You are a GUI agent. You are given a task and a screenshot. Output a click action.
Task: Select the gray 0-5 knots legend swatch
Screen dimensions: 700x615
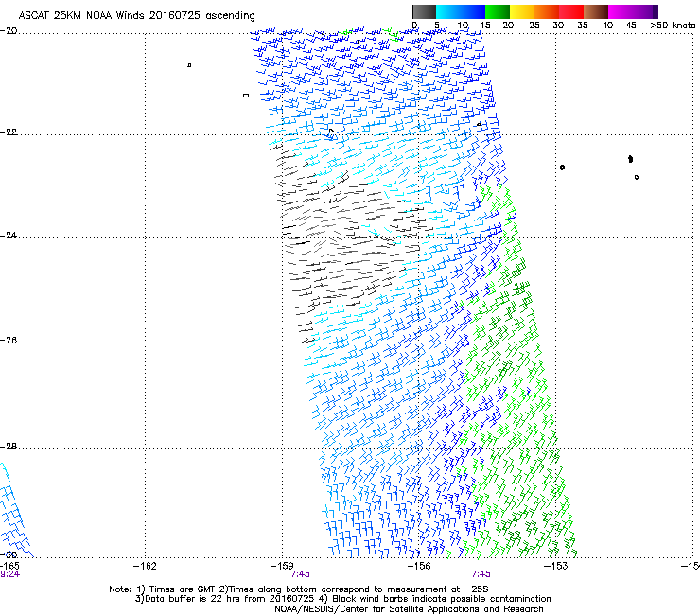tap(424, 11)
